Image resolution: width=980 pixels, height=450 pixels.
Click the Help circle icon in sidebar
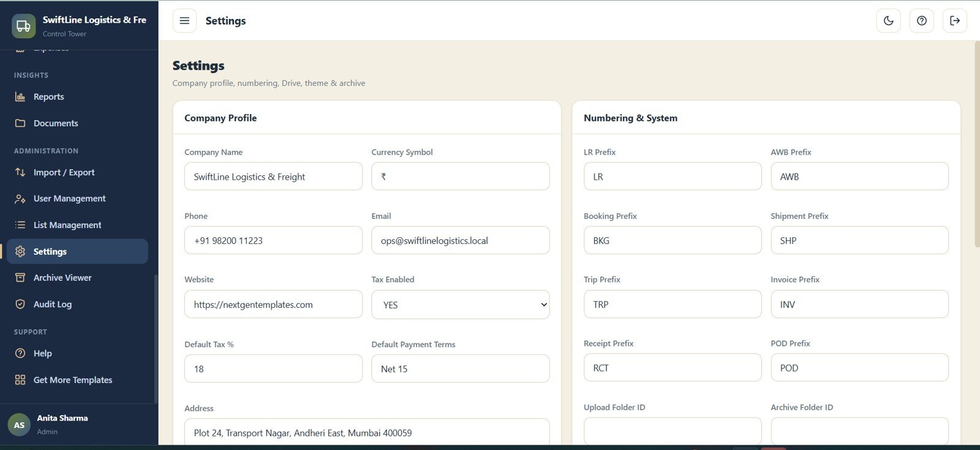[x=20, y=353]
